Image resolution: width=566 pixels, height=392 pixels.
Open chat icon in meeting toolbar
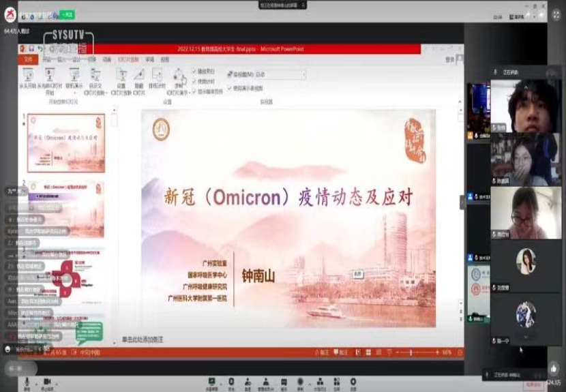284,382
